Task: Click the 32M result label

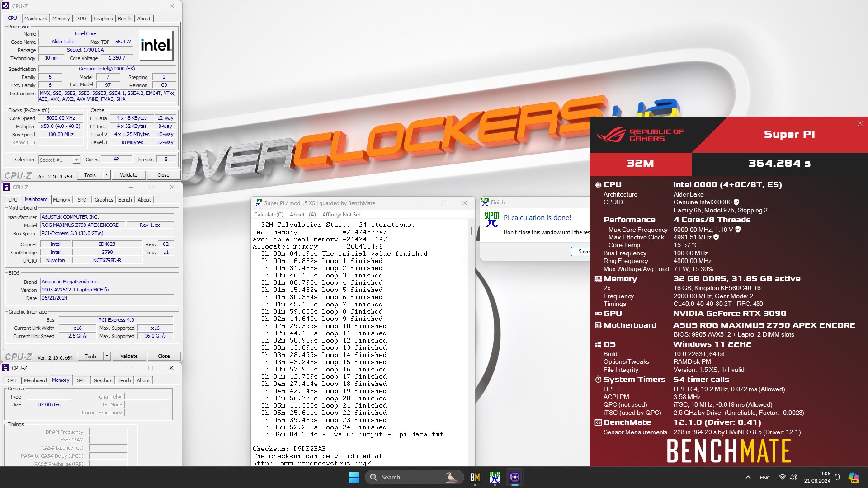Action: point(641,164)
